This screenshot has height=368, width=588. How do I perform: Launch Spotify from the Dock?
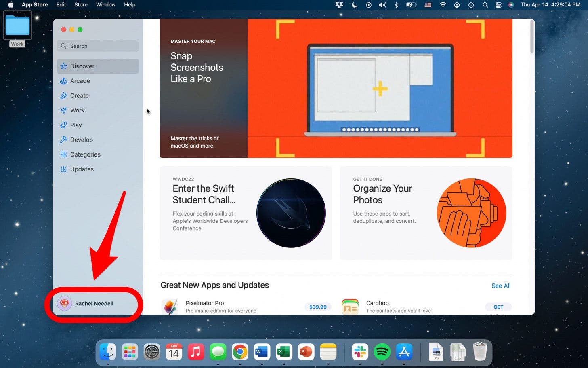(x=382, y=352)
